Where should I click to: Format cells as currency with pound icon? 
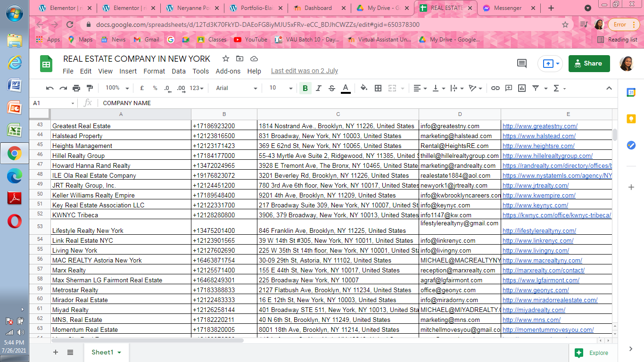click(x=142, y=88)
